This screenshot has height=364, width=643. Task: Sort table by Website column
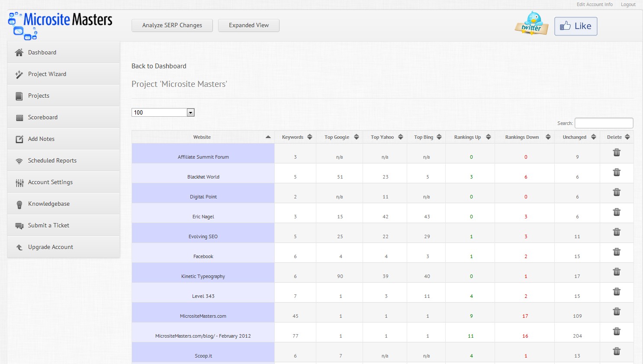click(203, 137)
